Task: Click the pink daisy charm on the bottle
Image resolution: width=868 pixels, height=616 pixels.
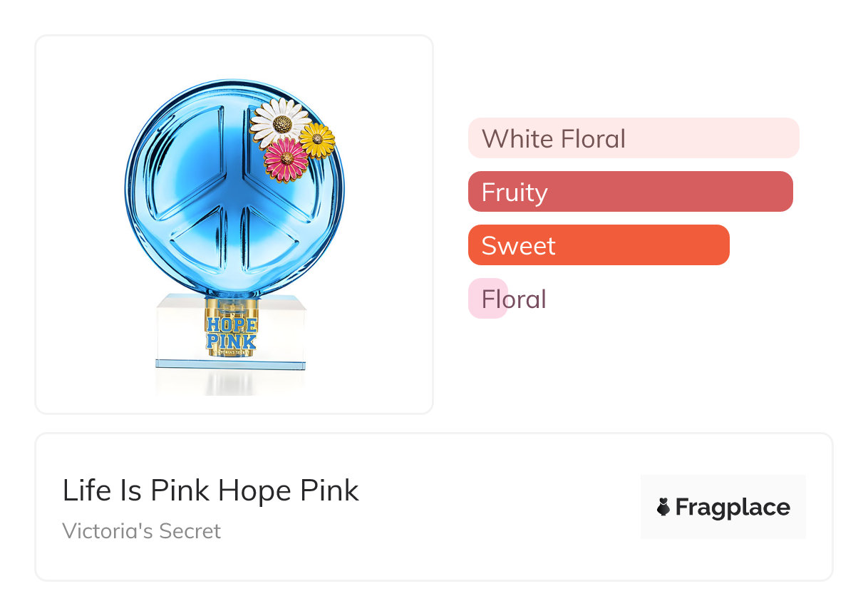Action: click(x=286, y=158)
